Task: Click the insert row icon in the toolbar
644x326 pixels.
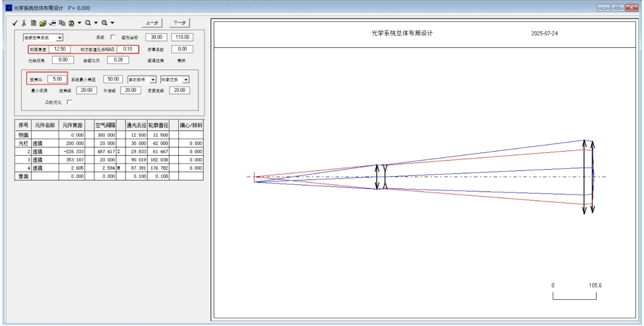Action: [52, 23]
